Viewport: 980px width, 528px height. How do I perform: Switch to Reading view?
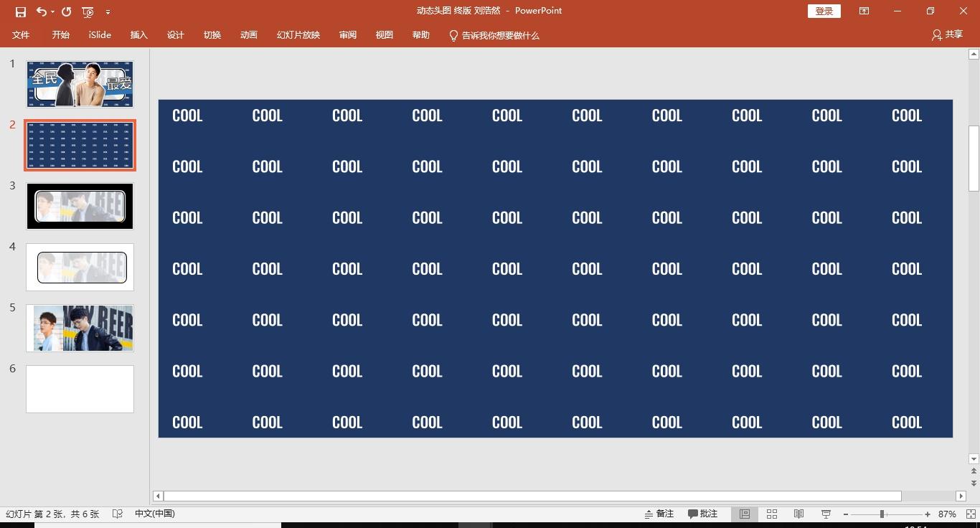click(x=798, y=514)
